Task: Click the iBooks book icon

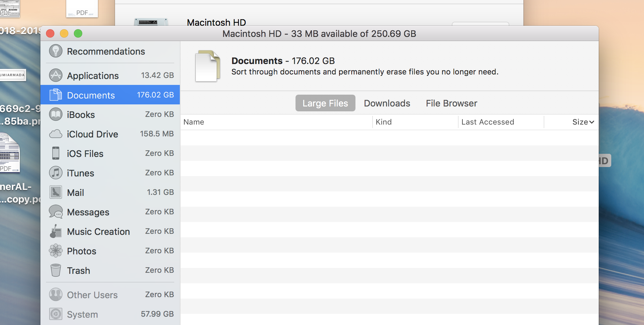Action: coord(56,114)
